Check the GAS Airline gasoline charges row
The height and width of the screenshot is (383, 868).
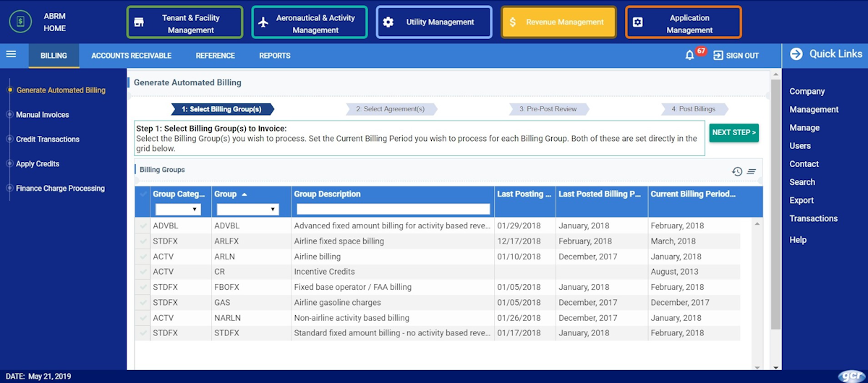[x=142, y=303]
